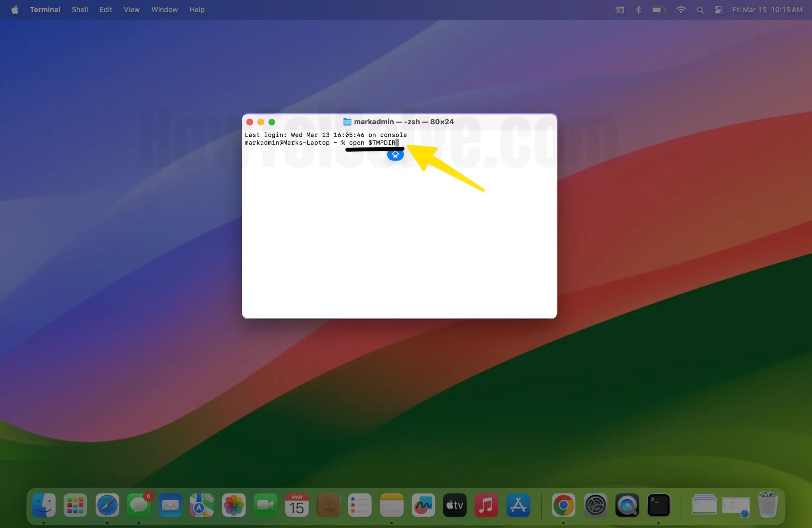The image size is (812, 528).
Task: Open the Shell menu
Action: [x=80, y=10]
